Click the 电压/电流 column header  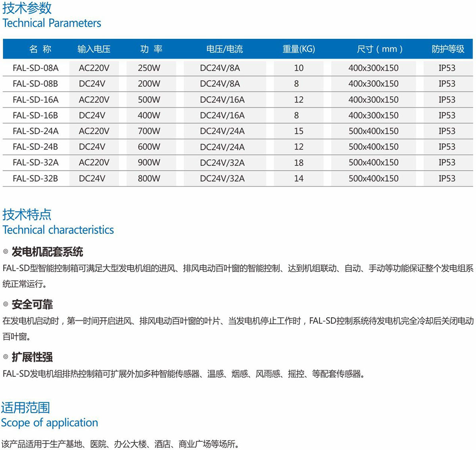(x=224, y=49)
